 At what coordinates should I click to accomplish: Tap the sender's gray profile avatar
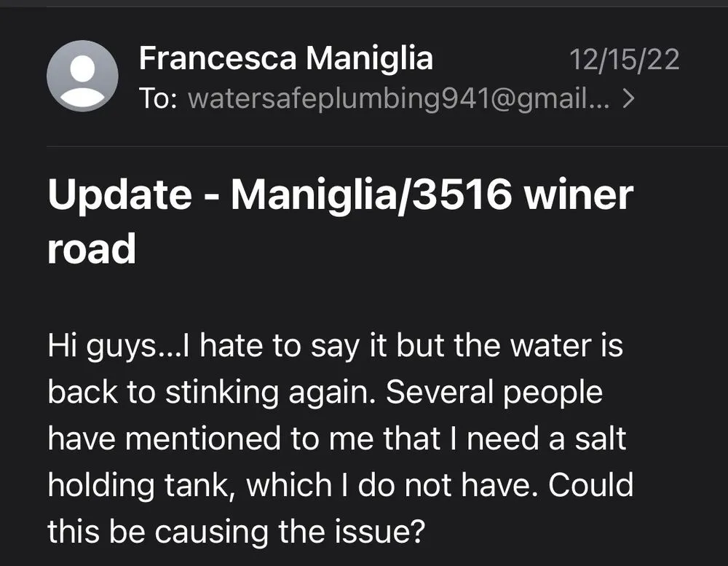pos(82,76)
